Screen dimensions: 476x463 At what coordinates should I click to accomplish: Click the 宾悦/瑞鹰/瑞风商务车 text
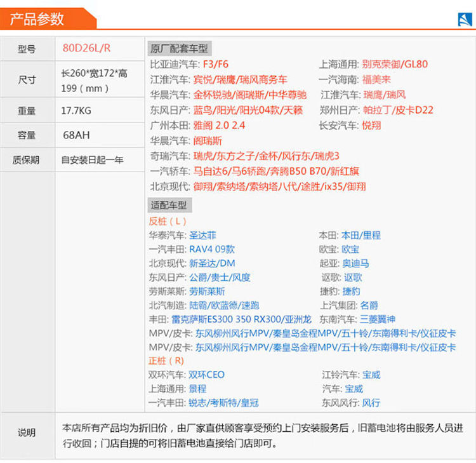click(240, 79)
